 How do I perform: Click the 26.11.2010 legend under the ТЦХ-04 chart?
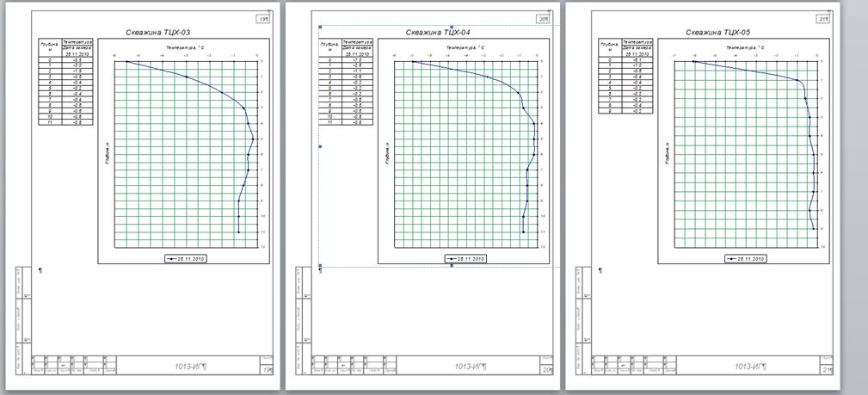click(x=466, y=258)
